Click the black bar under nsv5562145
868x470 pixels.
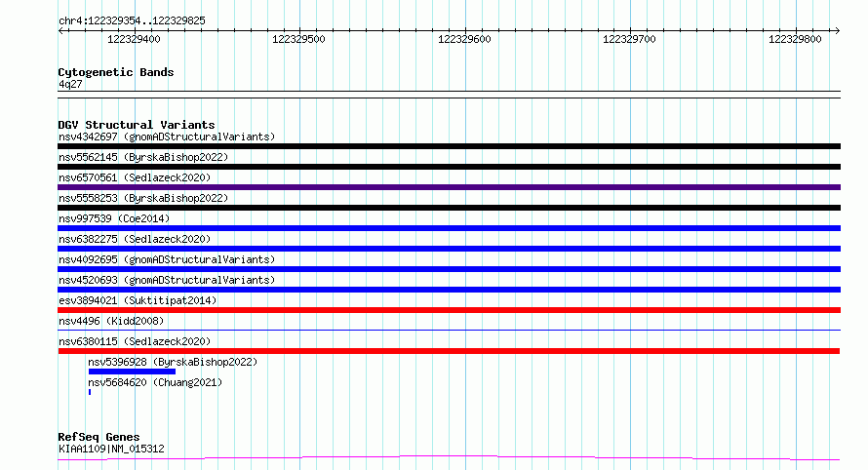point(449,167)
